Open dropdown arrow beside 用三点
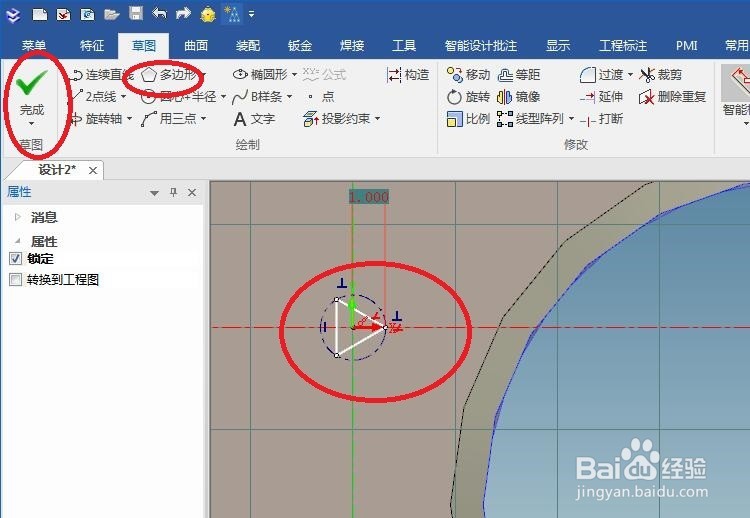 204,119
